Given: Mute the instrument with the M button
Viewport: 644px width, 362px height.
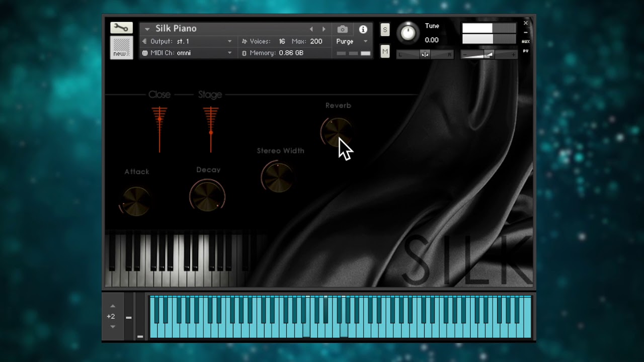Looking at the screenshot, I should (x=385, y=51).
